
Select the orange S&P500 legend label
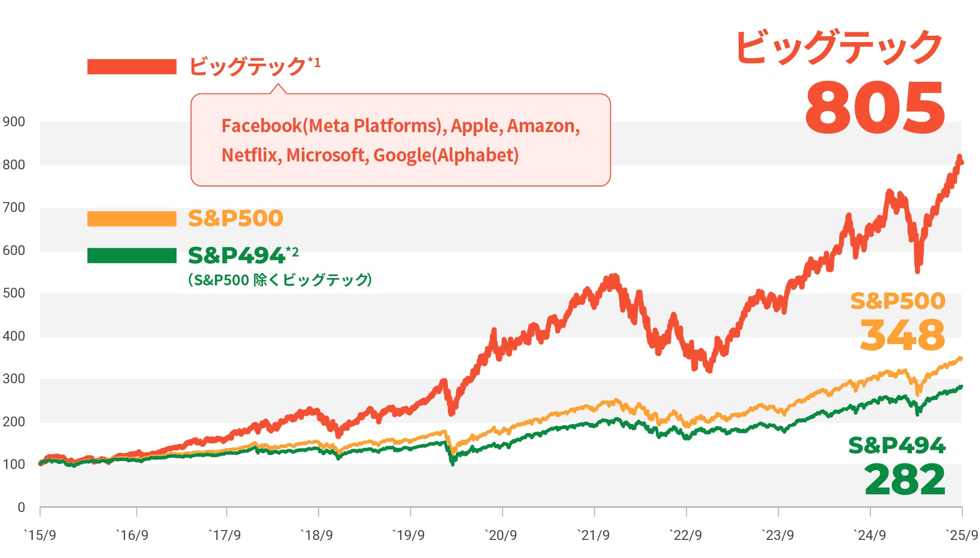point(235,218)
